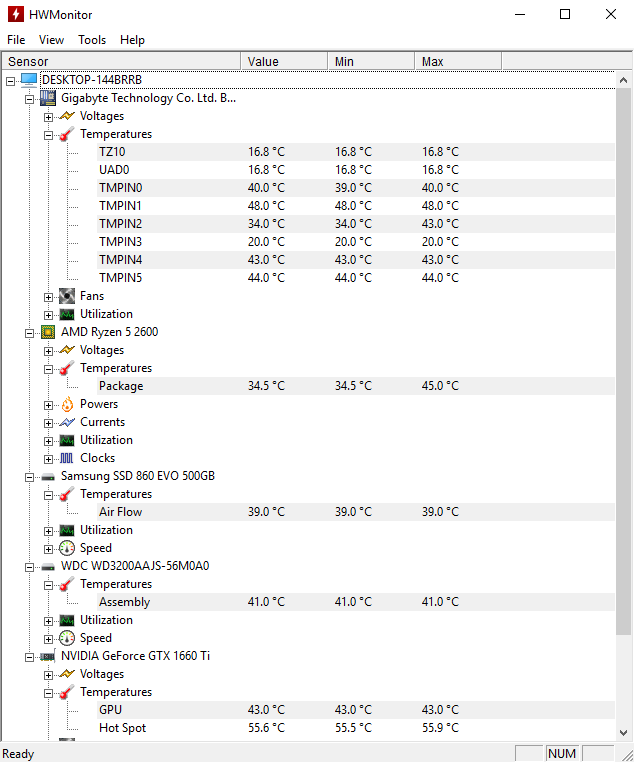Click the Speed gauge icon under WDC drive

pyautogui.click(x=67, y=638)
